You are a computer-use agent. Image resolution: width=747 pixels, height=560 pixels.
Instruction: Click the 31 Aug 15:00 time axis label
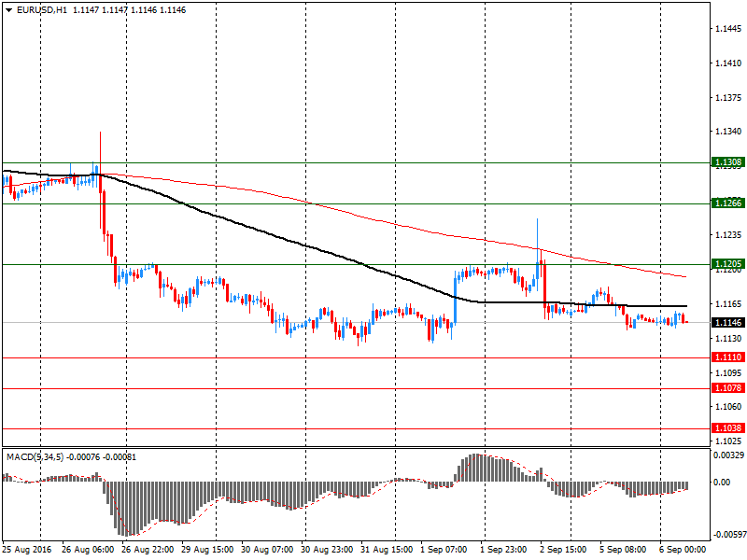(387, 550)
